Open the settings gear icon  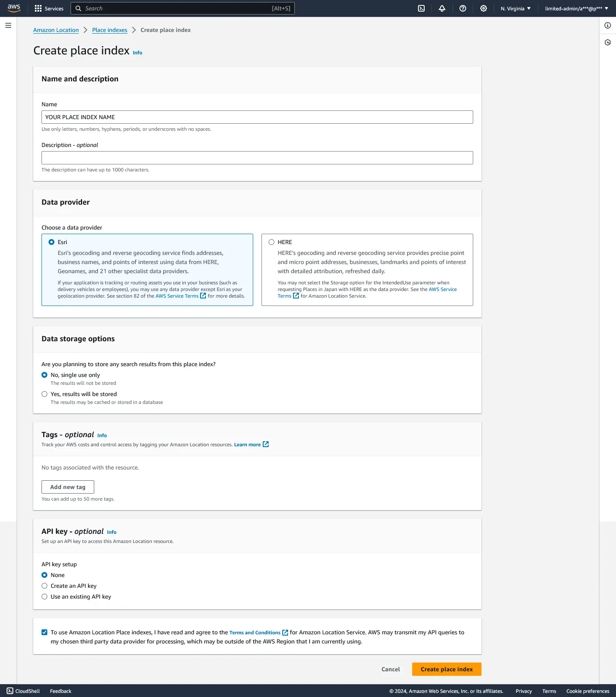pyautogui.click(x=484, y=8)
